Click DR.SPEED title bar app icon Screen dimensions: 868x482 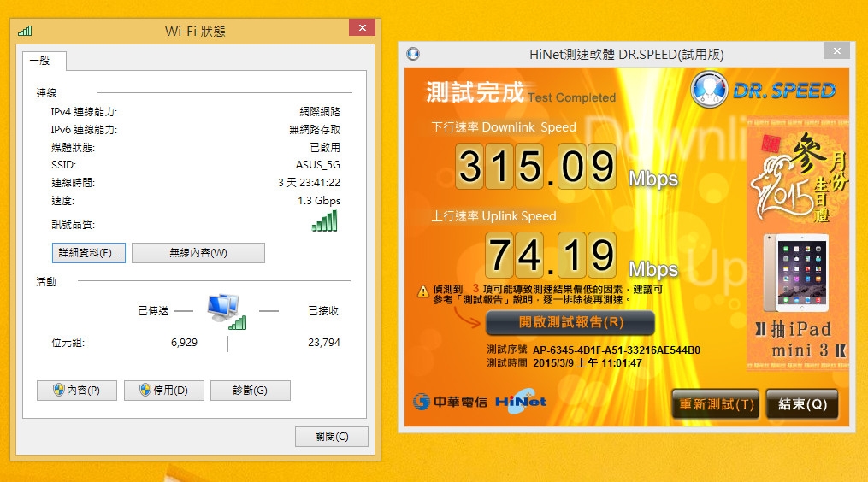(413, 54)
